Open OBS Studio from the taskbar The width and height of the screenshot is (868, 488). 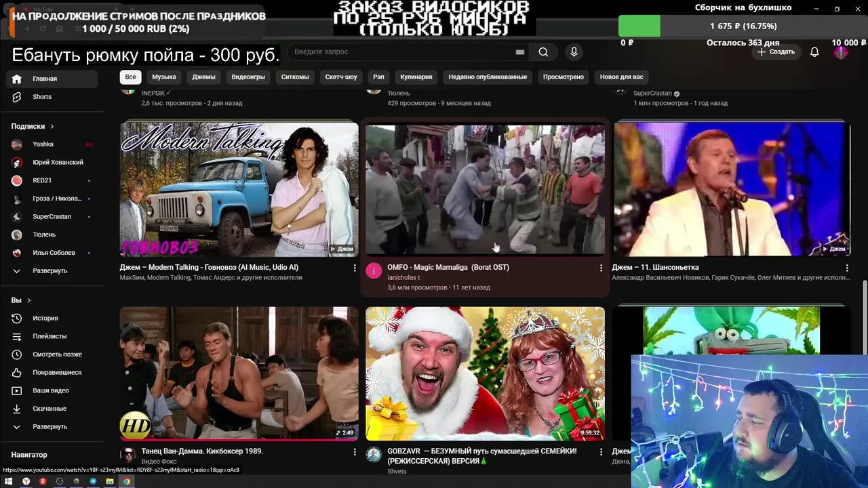pyautogui.click(x=60, y=481)
